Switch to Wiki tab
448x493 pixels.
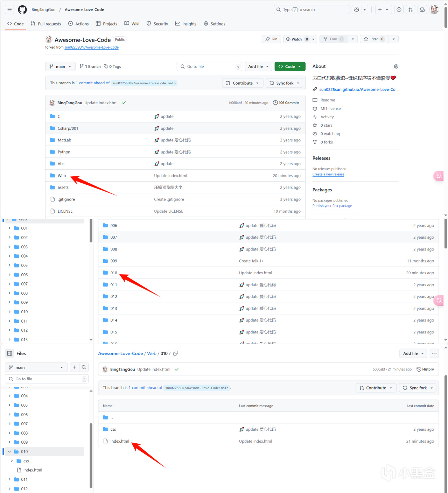tap(132, 24)
